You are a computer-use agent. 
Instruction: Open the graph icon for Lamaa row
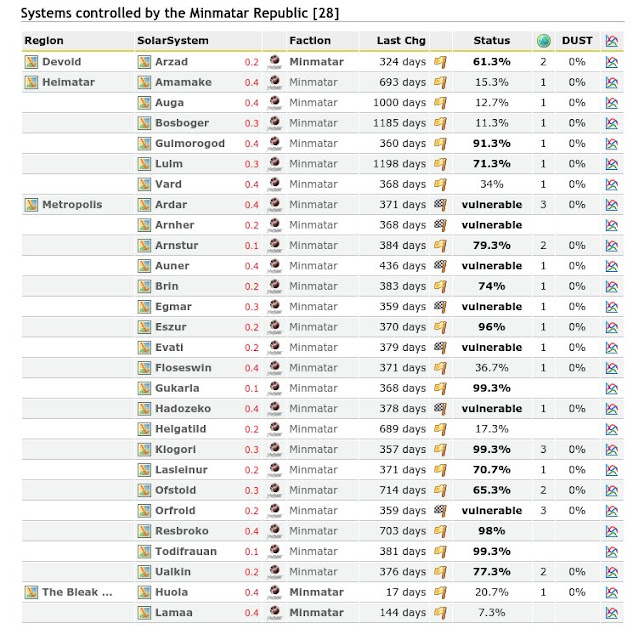pos(611,613)
